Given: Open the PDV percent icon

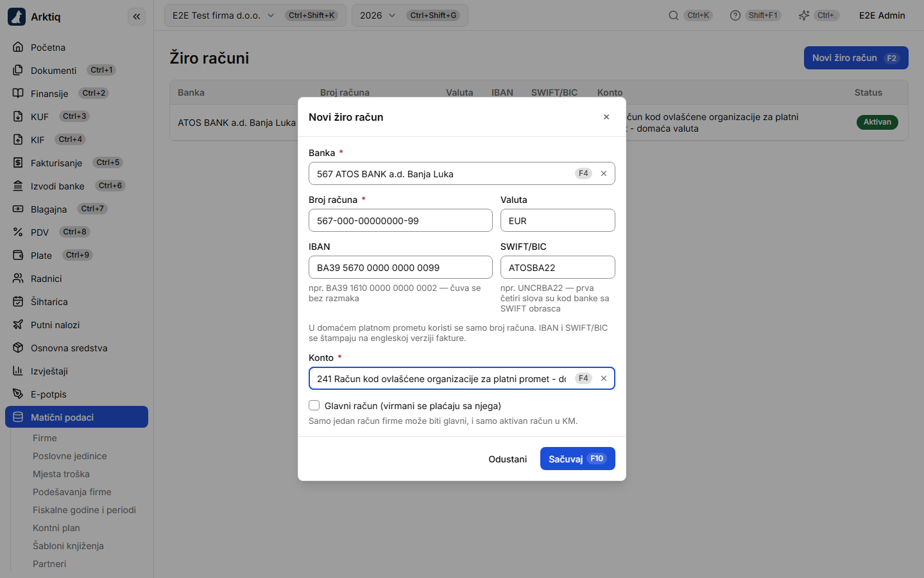Looking at the screenshot, I should [18, 232].
